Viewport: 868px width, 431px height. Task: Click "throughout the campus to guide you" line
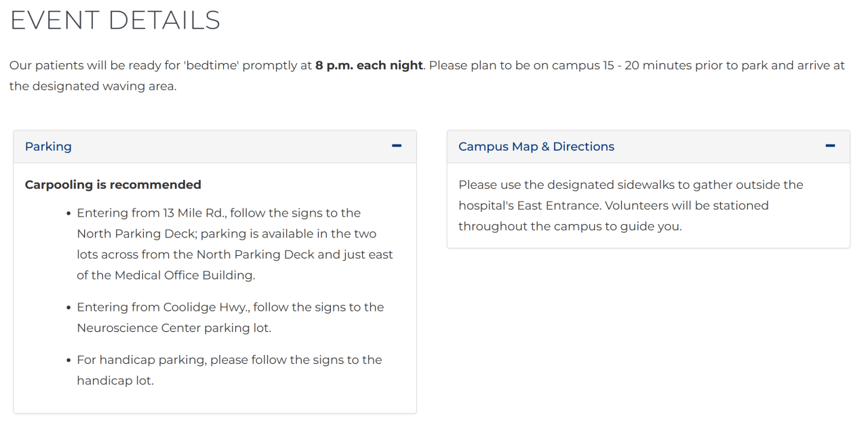tap(570, 227)
